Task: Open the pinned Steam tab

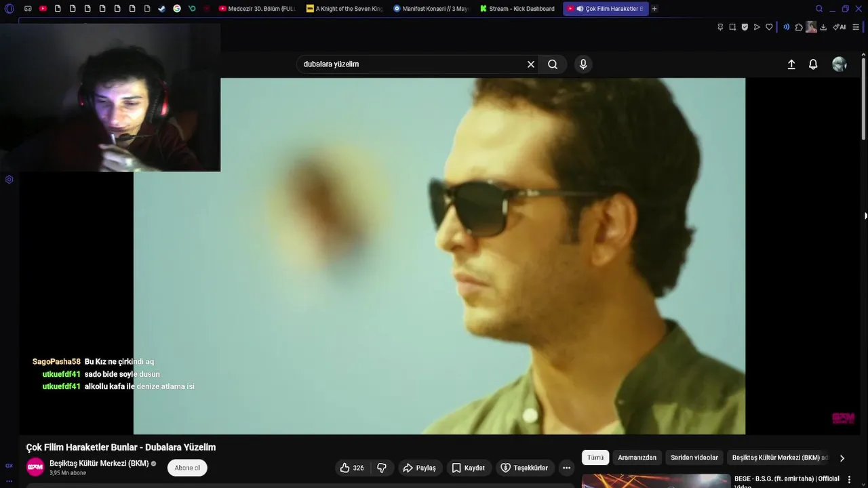Action: click(x=162, y=9)
